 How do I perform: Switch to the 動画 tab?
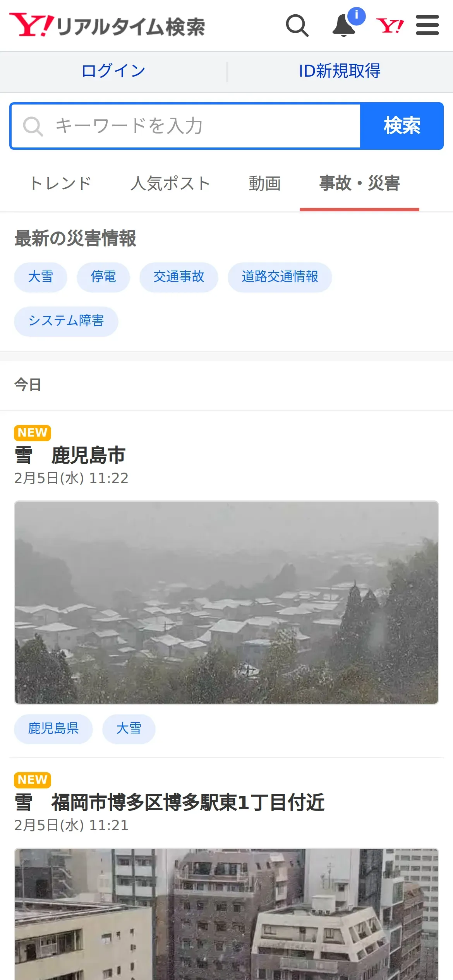coord(265,183)
